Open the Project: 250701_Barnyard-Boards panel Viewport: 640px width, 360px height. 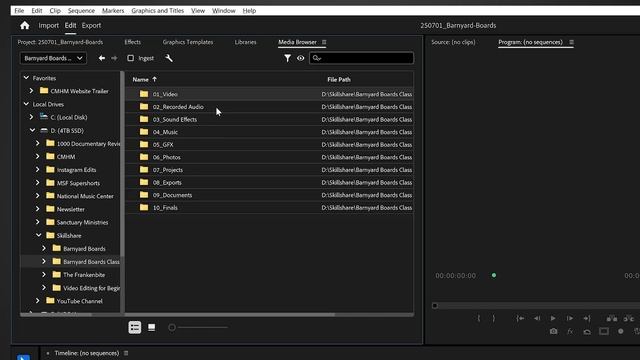[60, 42]
